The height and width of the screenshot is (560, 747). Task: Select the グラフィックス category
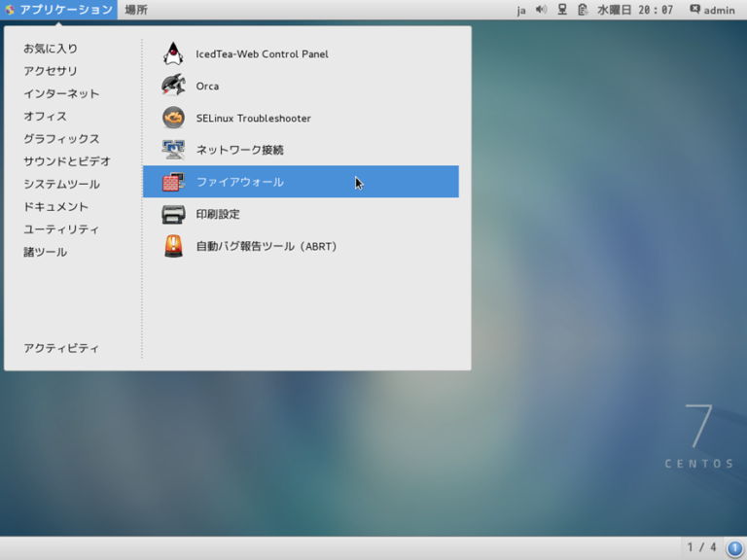click(x=61, y=139)
